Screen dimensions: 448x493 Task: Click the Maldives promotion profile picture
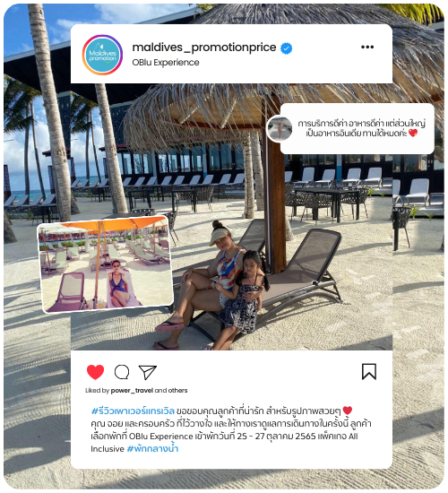(x=102, y=55)
